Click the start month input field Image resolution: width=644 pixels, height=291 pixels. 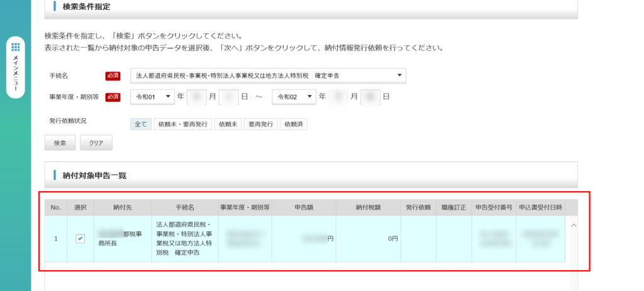(197, 97)
